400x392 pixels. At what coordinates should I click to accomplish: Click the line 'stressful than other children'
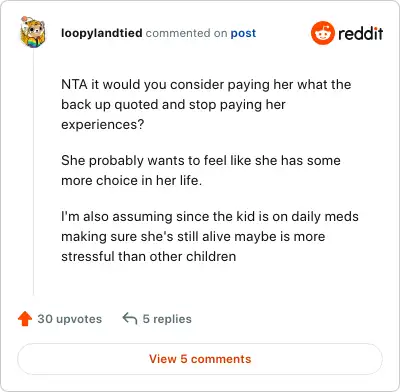[149, 256]
